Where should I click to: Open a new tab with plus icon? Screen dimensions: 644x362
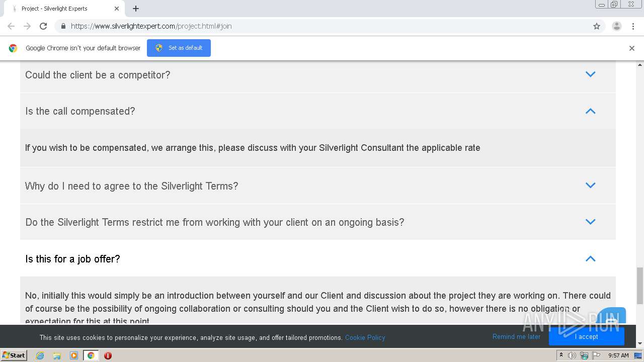[x=136, y=9]
